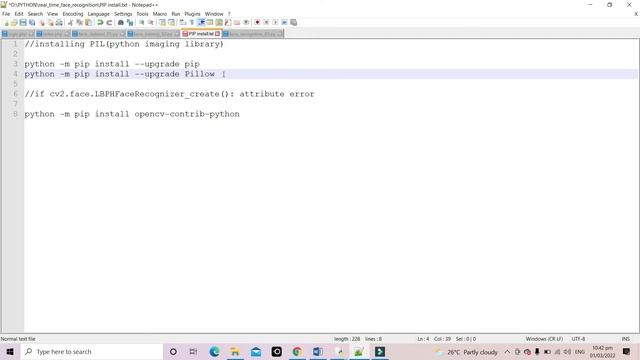Open the File menu

pyautogui.click(x=6, y=14)
